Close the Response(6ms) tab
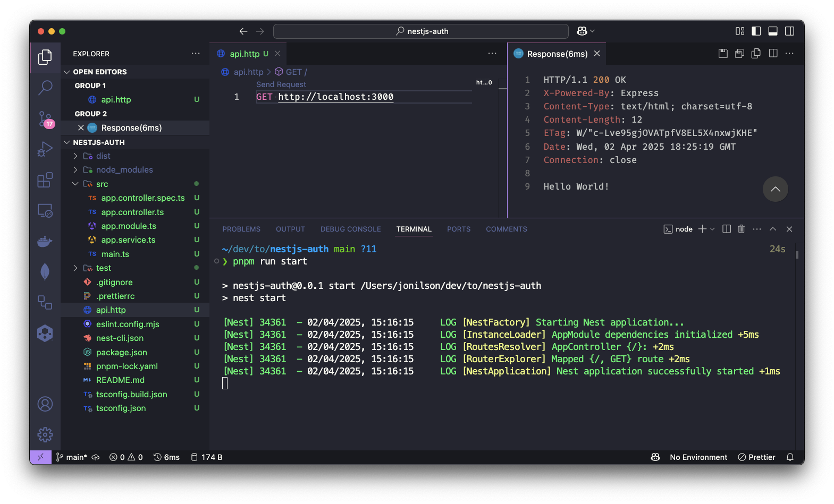Screen dimensions: 834x504 pyautogui.click(x=597, y=54)
